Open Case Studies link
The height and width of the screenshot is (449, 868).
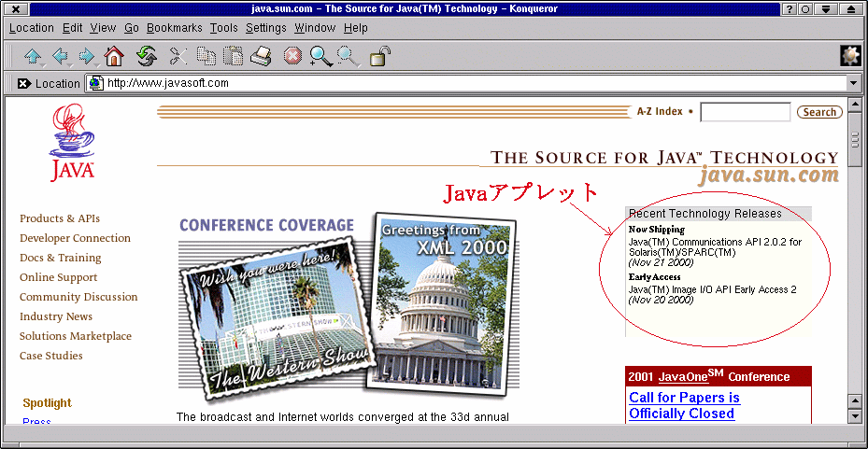click(x=51, y=356)
